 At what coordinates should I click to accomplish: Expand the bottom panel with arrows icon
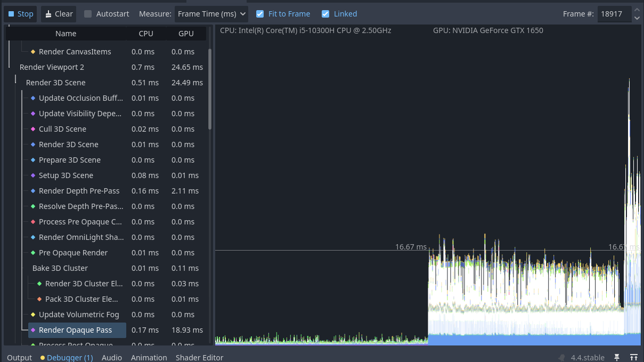[634, 358]
